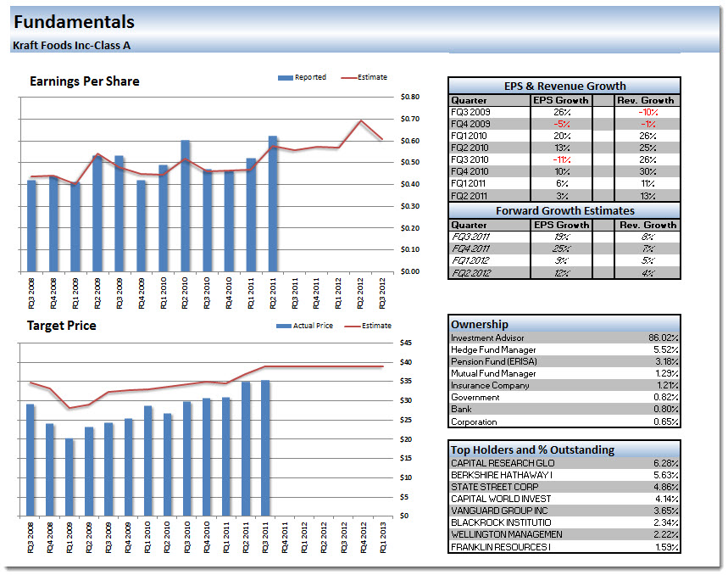
Task: Click the FQ2 2012 forward estimate row
Action: point(564,272)
